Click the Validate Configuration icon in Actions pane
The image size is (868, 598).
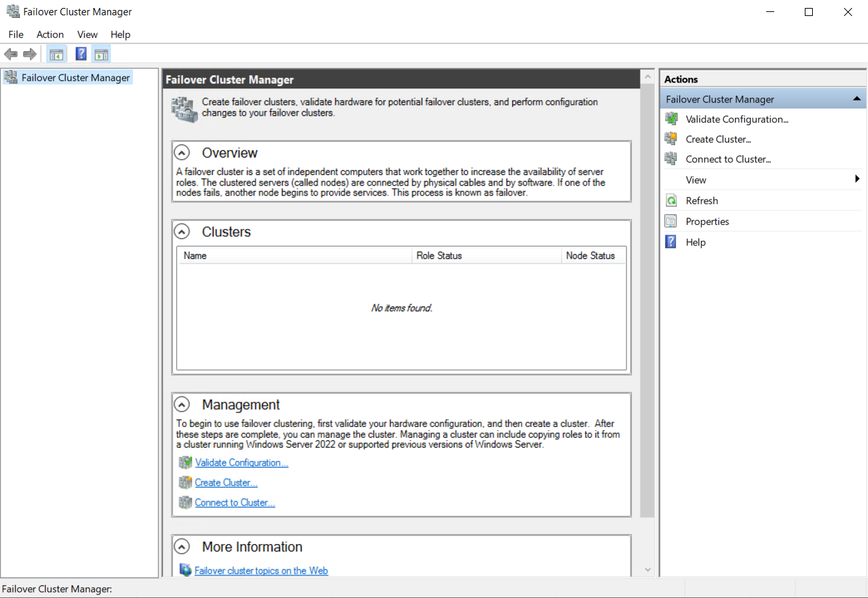672,119
